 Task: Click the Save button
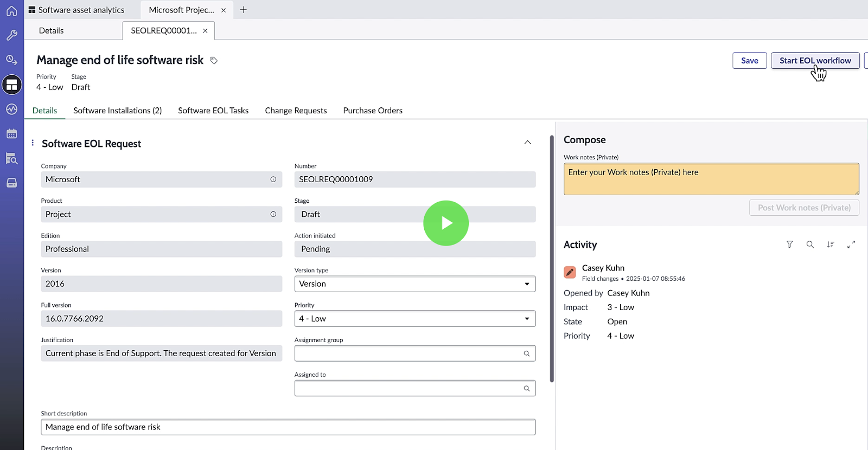point(749,61)
